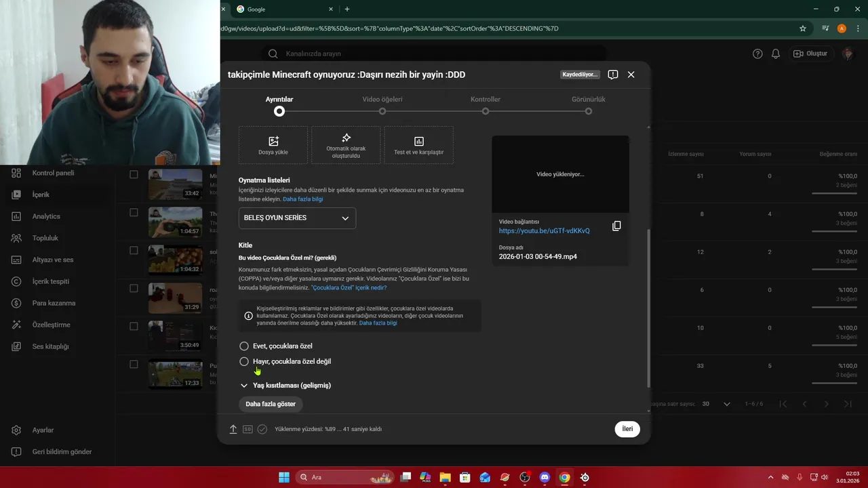Click the checks complete checkmark icon

point(262,429)
